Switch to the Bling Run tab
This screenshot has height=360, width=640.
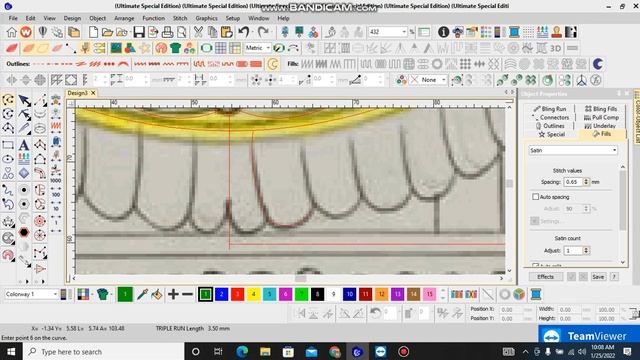550,109
